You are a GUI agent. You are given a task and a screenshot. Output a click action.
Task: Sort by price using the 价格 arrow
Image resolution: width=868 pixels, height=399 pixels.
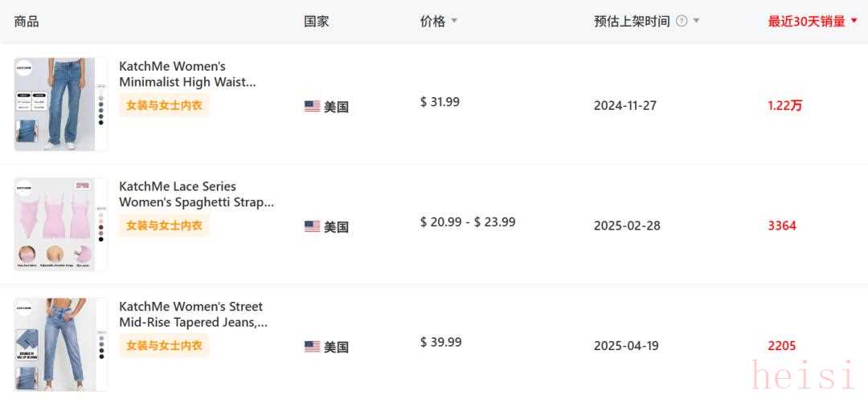(454, 22)
